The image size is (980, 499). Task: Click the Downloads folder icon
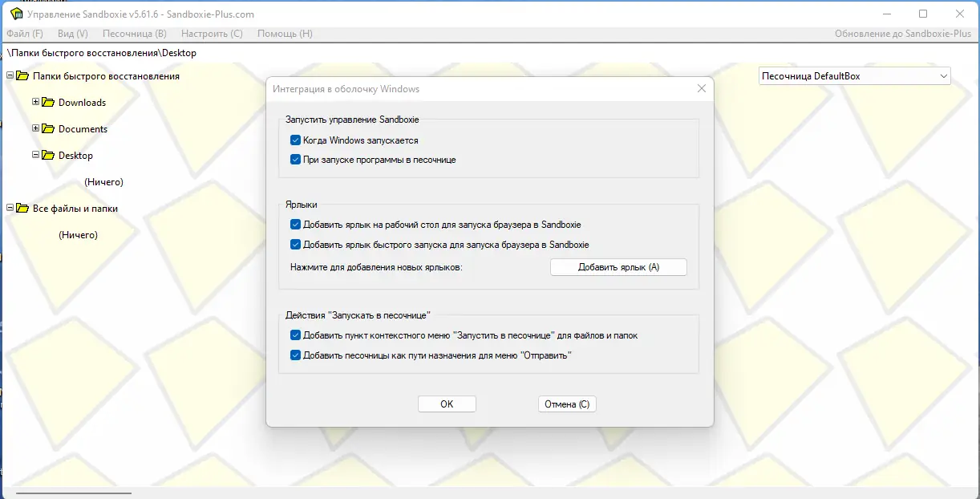49,103
